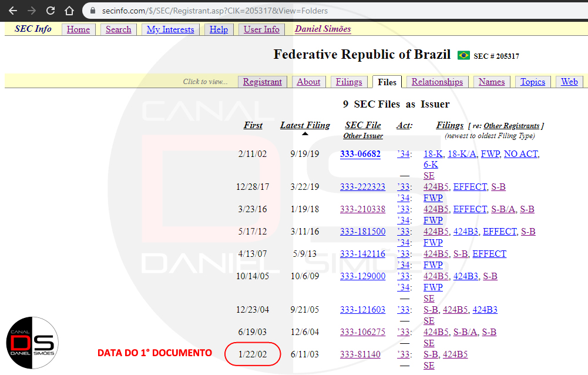Open SEC file 333-142116
Image resolution: width=588 pixels, height=375 pixels.
(362, 254)
